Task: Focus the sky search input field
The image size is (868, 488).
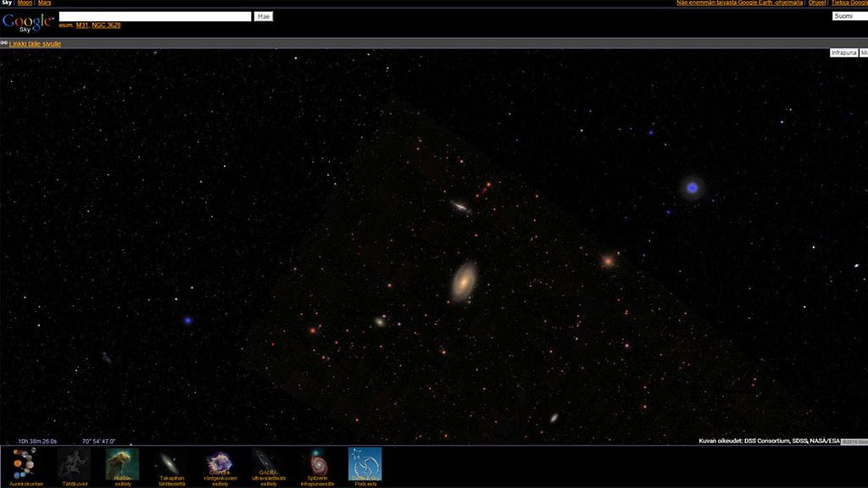Action: click(155, 16)
